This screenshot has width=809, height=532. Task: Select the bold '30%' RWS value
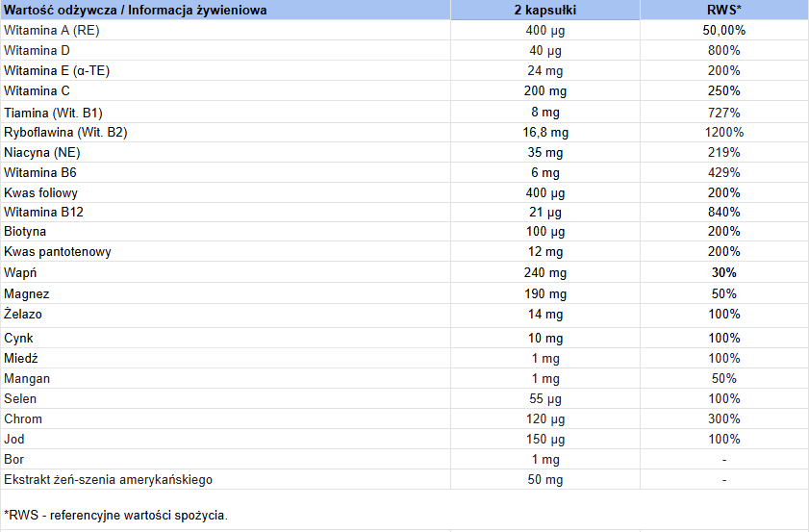[x=724, y=273]
